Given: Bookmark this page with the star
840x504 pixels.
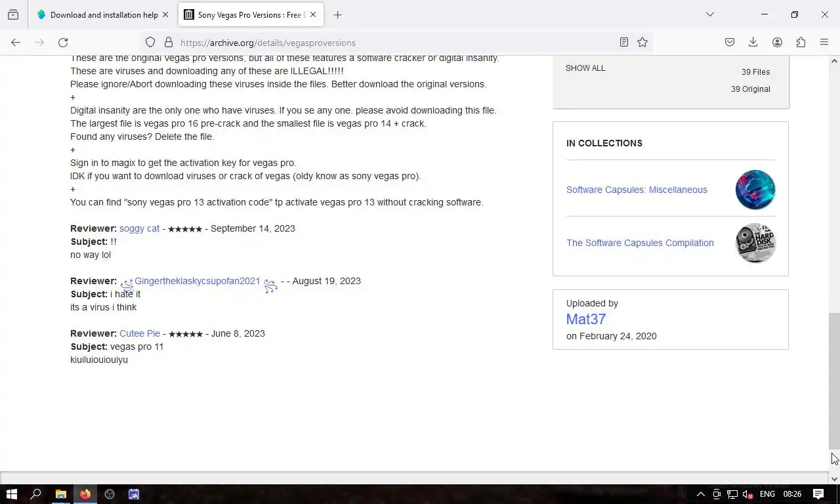Looking at the screenshot, I should (642, 42).
